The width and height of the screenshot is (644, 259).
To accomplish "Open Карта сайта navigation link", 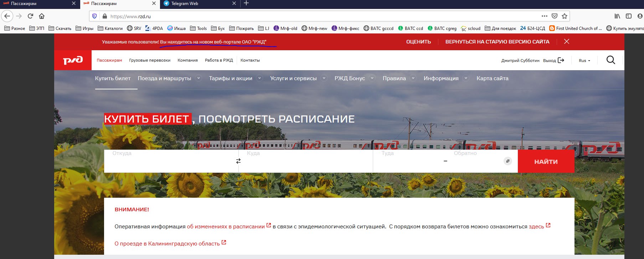I will pos(493,78).
